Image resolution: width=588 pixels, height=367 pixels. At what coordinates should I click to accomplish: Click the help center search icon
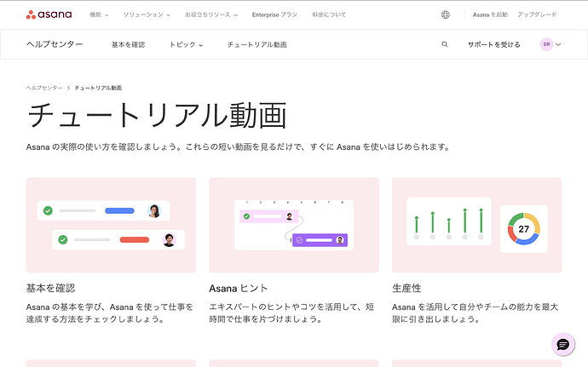(445, 44)
